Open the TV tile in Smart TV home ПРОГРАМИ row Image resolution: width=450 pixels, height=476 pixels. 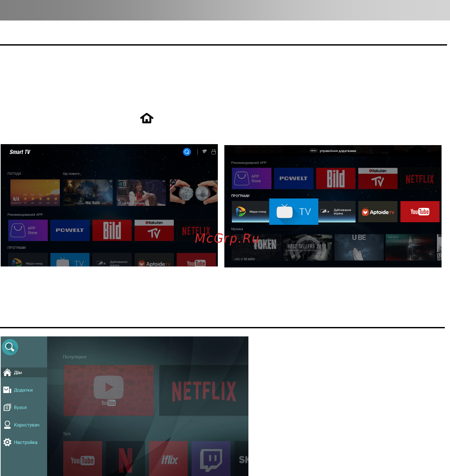coord(70,260)
